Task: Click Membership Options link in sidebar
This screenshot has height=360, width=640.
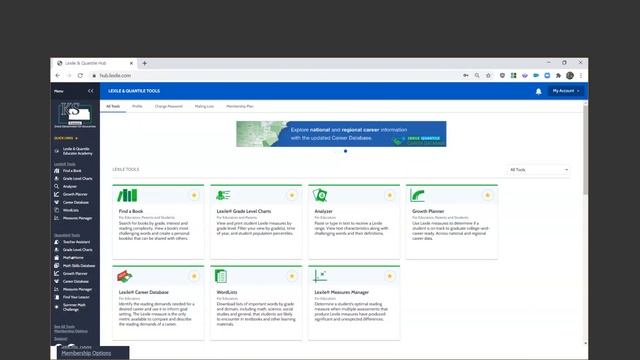Action: (x=71, y=331)
